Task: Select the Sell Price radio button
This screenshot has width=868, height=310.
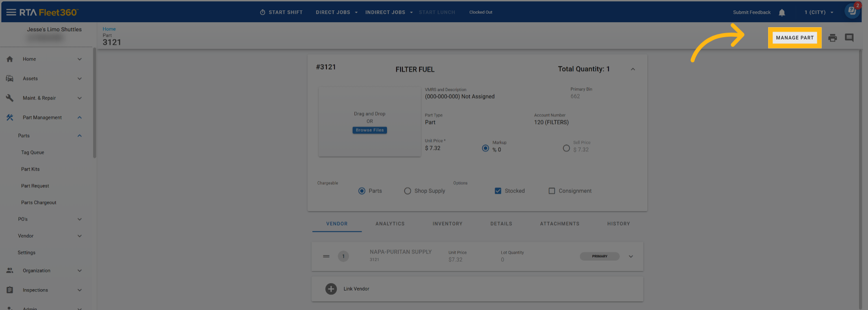Action: pyautogui.click(x=566, y=148)
